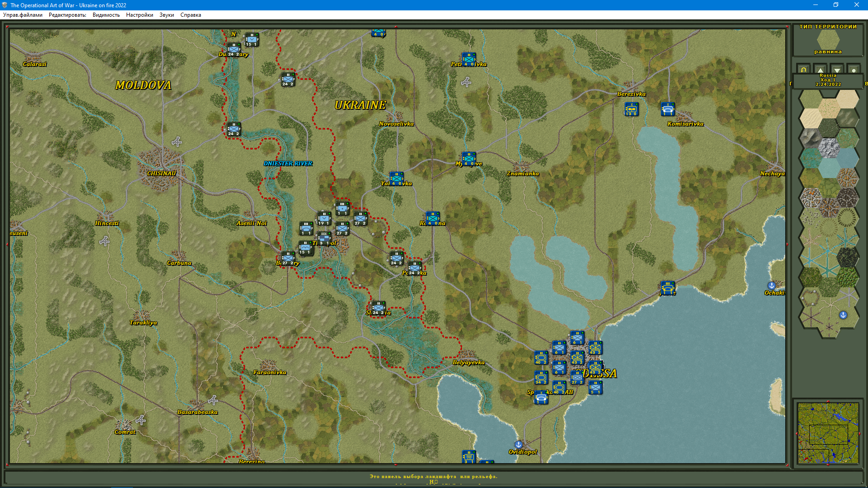The width and height of the screenshot is (868, 488).
Task: Click the down-arrow button above terrain palette
Action: pyautogui.click(x=837, y=69)
